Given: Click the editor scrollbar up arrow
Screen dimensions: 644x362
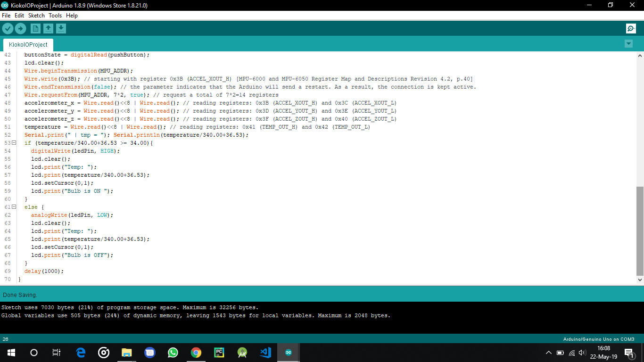Looking at the screenshot, I should point(640,55).
